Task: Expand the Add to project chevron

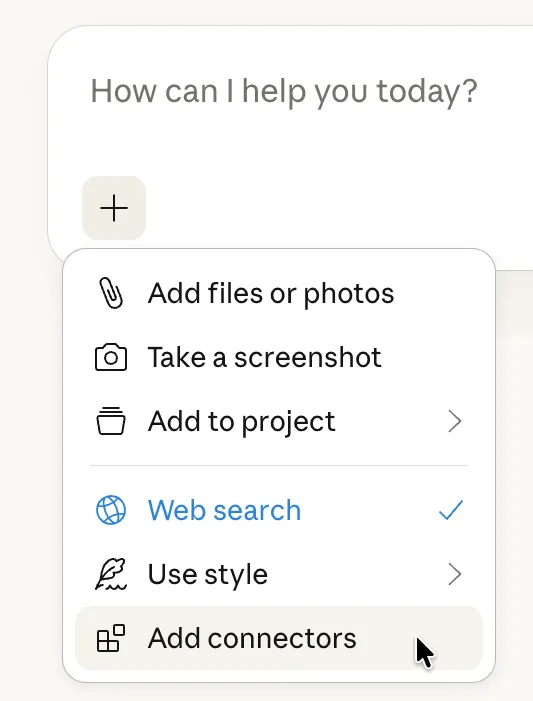Action: click(x=454, y=421)
